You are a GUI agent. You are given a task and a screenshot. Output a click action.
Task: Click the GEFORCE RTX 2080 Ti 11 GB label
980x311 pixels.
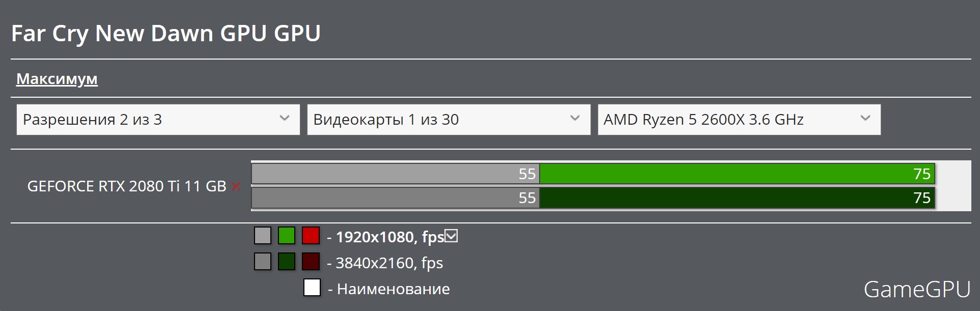127,186
